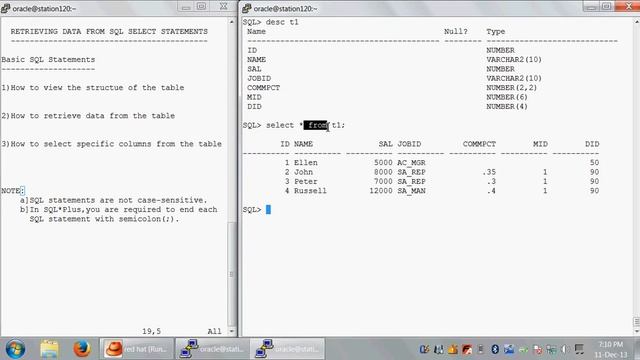Click the left window title bar text
The image size is (640, 360).
click(x=44, y=8)
